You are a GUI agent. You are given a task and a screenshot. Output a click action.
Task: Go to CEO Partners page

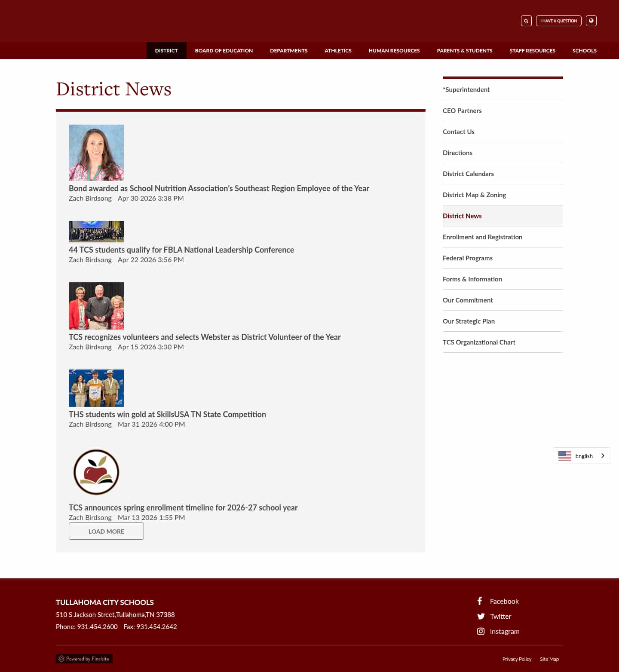coord(503,110)
